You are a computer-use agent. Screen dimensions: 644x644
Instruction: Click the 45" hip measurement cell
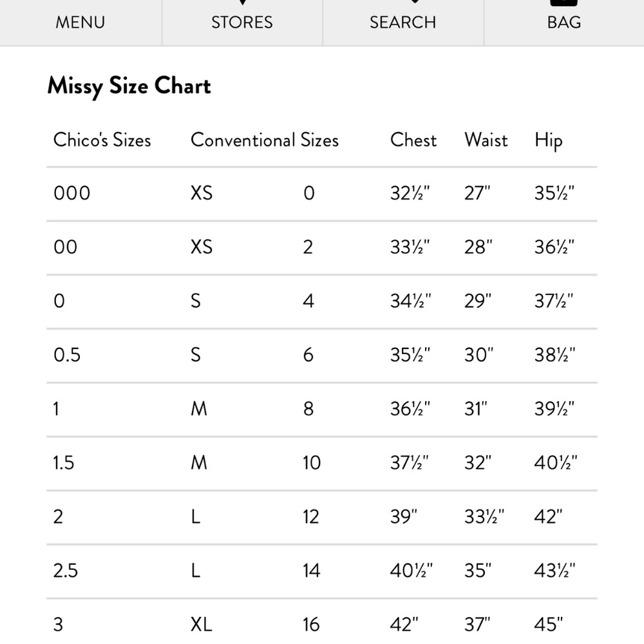(549, 624)
